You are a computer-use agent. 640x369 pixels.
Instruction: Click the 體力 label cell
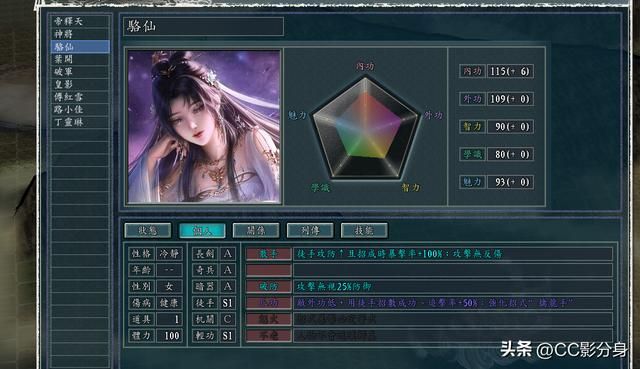click(x=141, y=336)
